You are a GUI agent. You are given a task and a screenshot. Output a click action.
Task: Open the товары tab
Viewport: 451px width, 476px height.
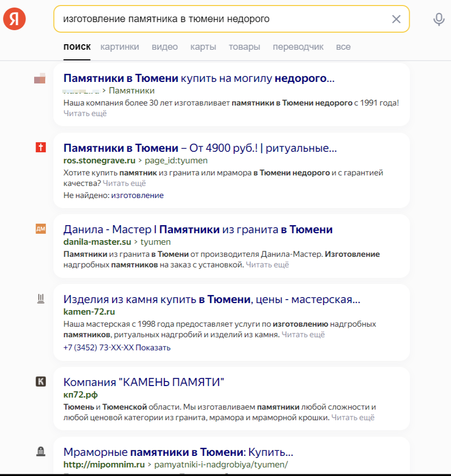pos(245,47)
